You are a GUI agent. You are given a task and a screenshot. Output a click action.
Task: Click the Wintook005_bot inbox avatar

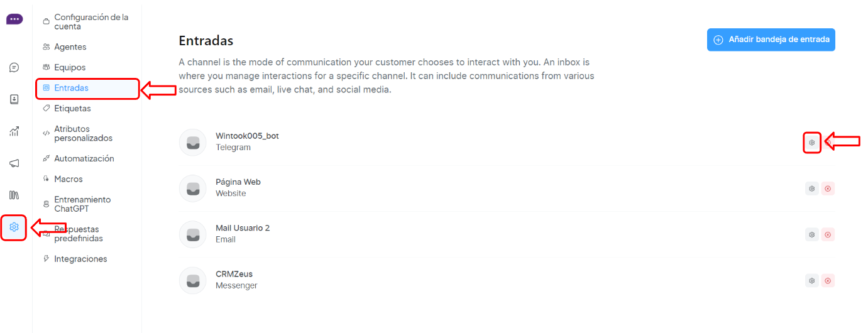pyautogui.click(x=193, y=142)
